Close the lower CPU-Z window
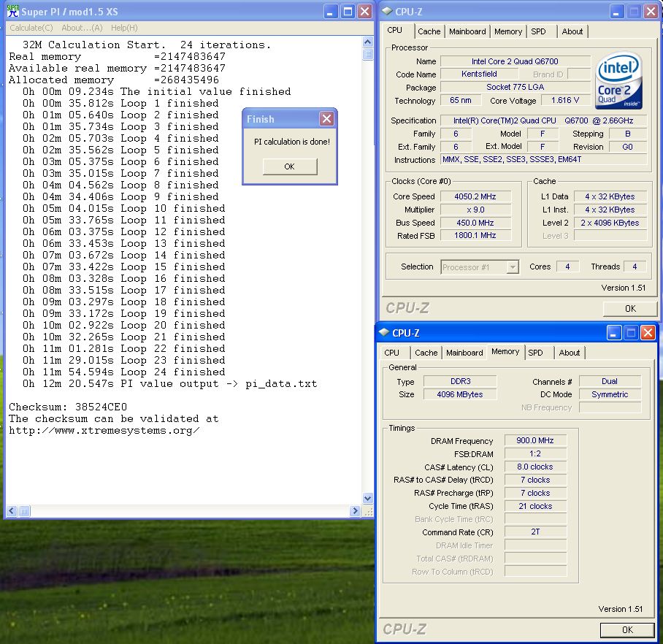 point(648,333)
